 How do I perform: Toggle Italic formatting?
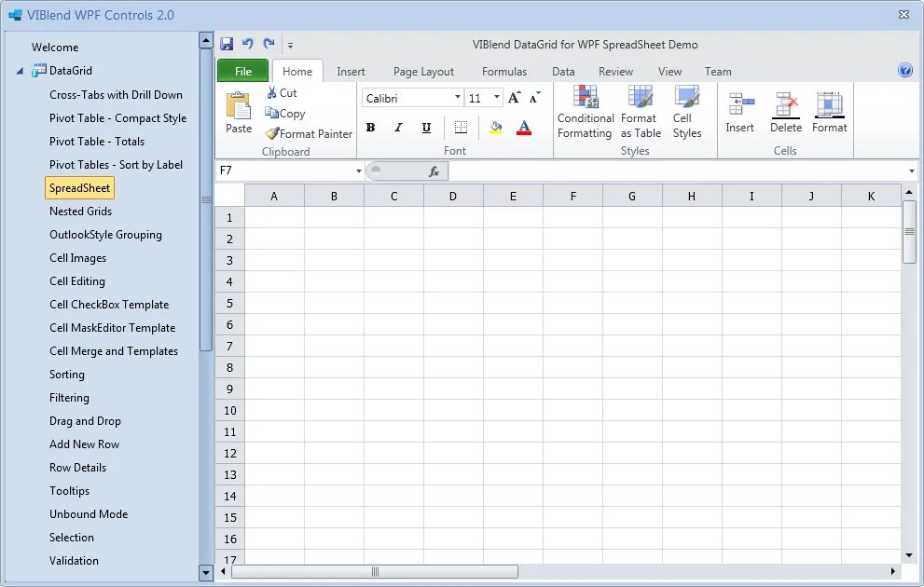pos(398,127)
